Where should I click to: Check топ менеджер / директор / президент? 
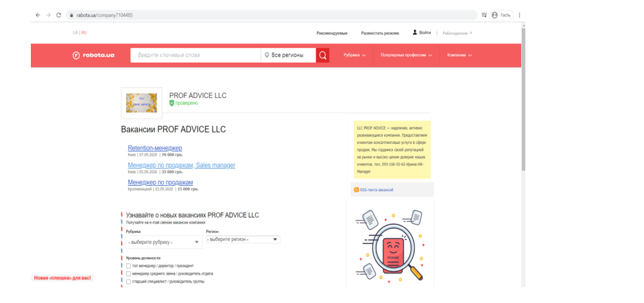tap(128, 266)
